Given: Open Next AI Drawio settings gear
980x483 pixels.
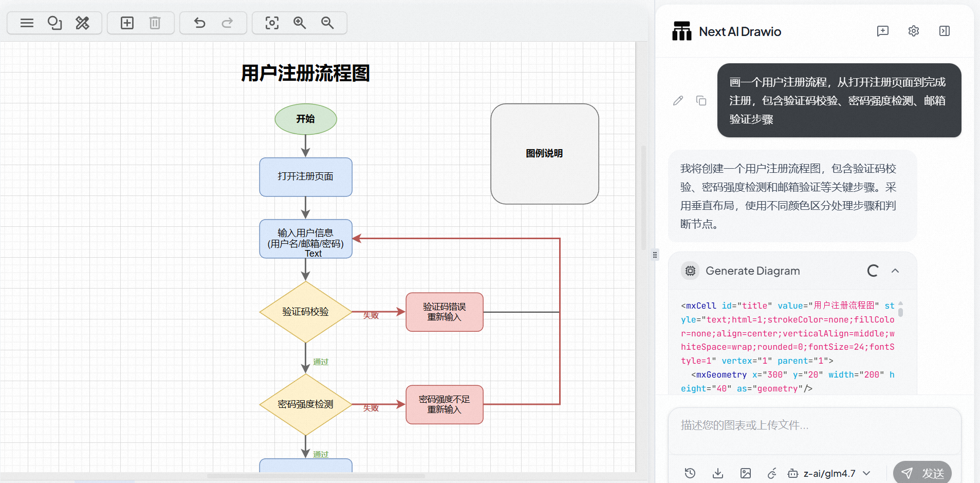Looking at the screenshot, I should tap(913, 31).
